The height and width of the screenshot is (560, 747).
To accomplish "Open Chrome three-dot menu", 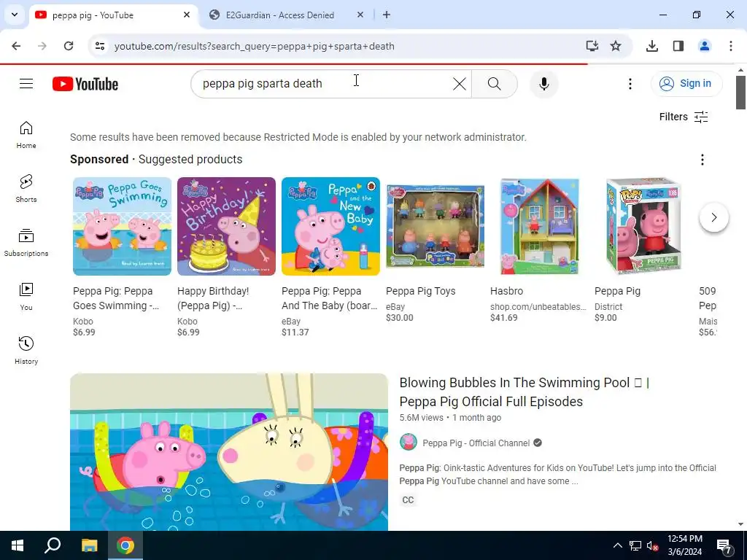I will click(x=731, y=46).
